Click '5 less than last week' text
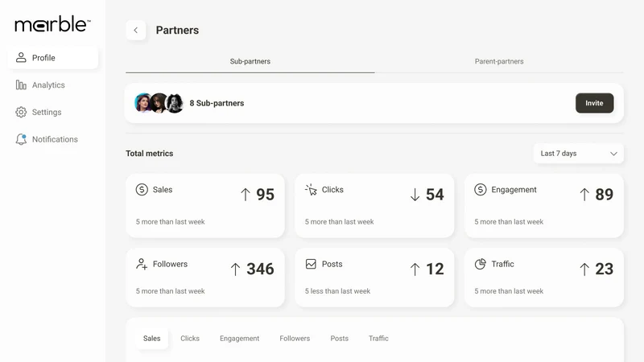 [337, 291]
